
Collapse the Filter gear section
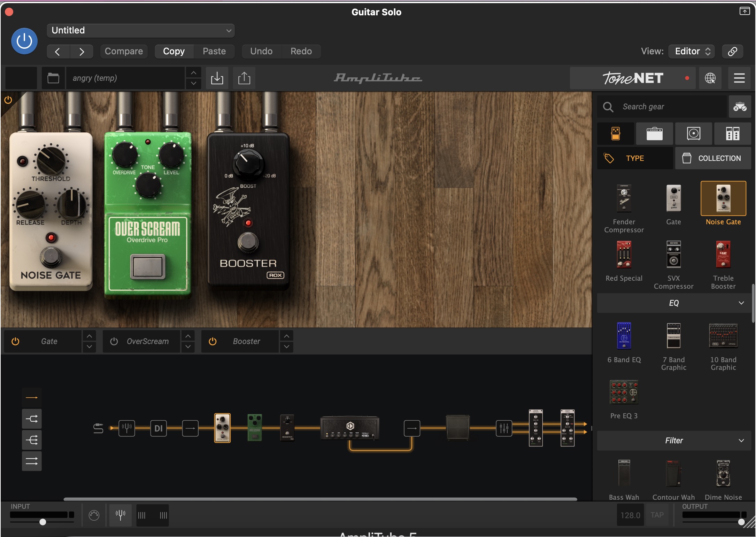674,441
